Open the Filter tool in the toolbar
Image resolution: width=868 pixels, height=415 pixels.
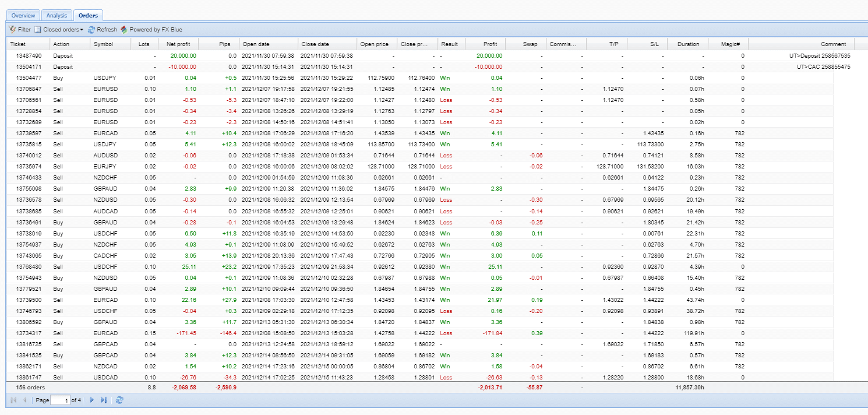point(20,30)
